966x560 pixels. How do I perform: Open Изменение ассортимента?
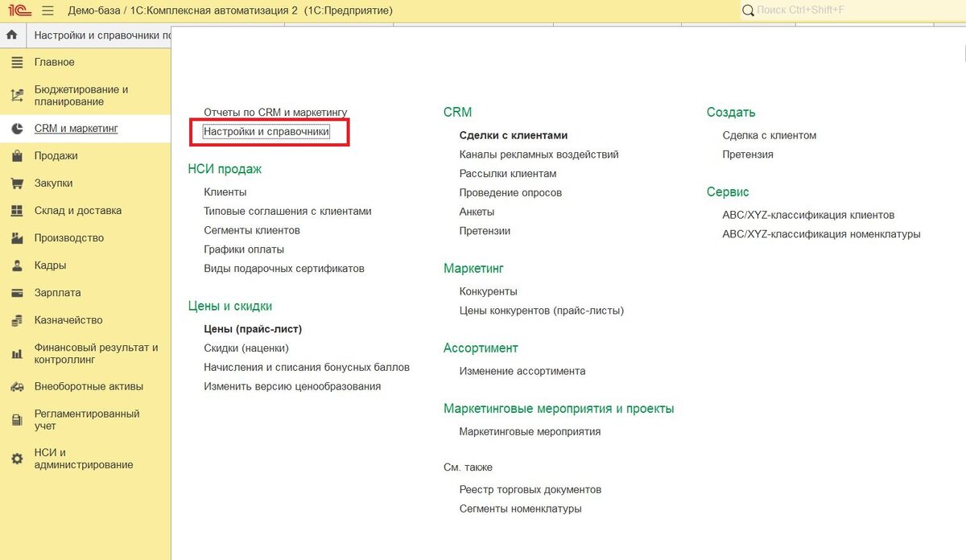(522, 371)
